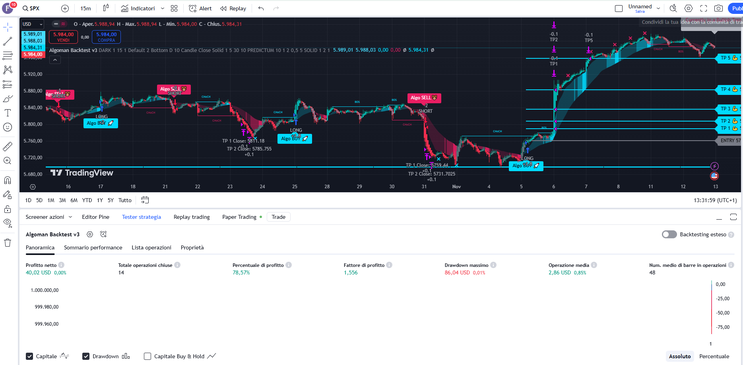Switch to the Editor Pine tab
The width and height of the screenshot is (743, 365).
pyautogui.click(x=95, y=217)
